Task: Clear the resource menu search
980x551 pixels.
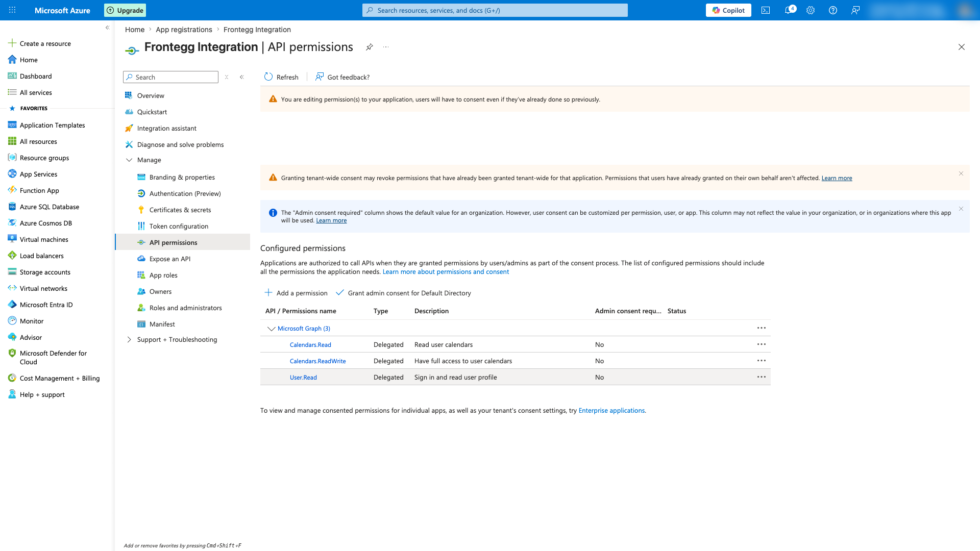Action: (227, 77)
